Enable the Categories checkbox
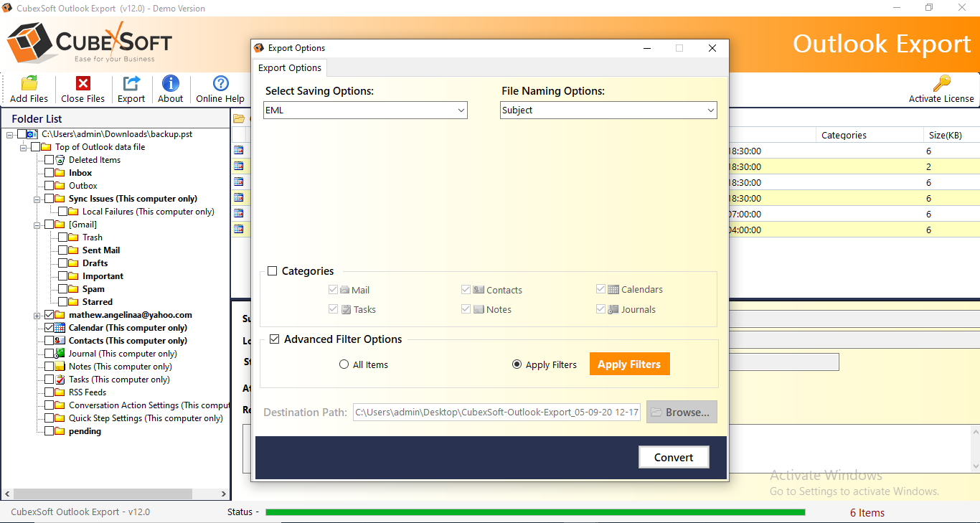This screenshot has width=980, height=523. point(273,271)
